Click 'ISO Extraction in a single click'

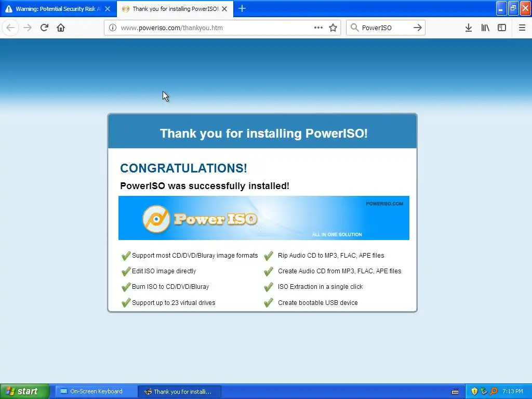point(320,287)
